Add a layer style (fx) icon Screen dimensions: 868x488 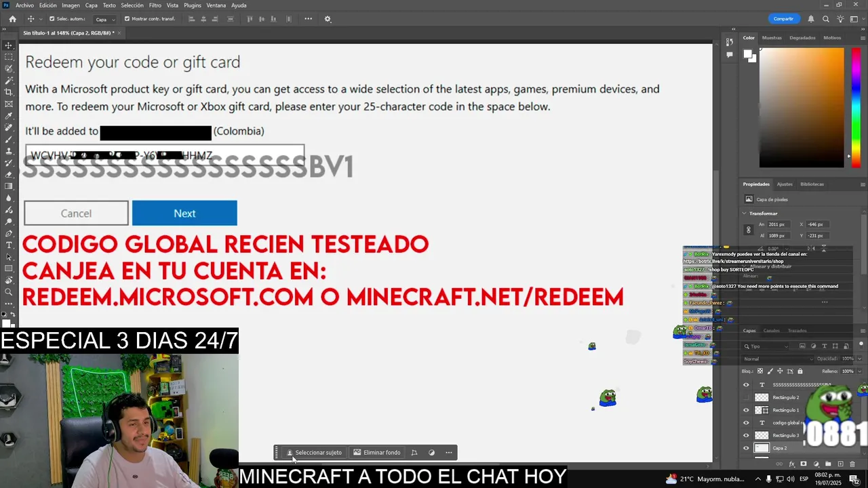(791, 464)
